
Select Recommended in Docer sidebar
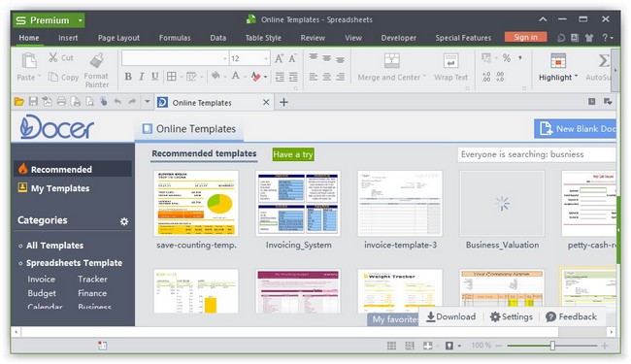click(73, 169)
